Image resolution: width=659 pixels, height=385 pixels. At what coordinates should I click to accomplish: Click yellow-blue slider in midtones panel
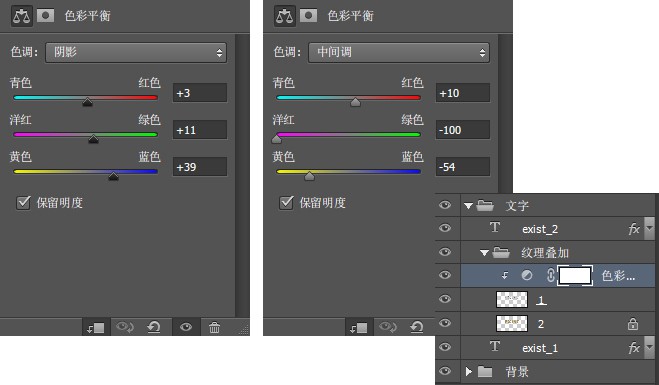[x=348, y=171]
